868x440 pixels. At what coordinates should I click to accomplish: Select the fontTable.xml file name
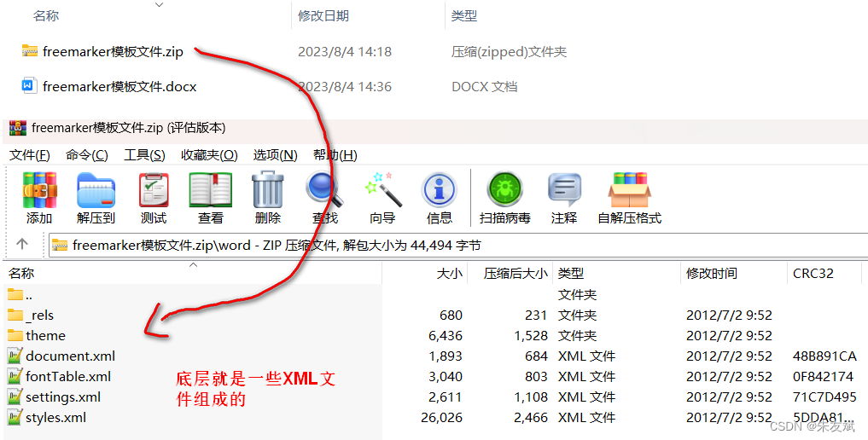tap(68, 376)
